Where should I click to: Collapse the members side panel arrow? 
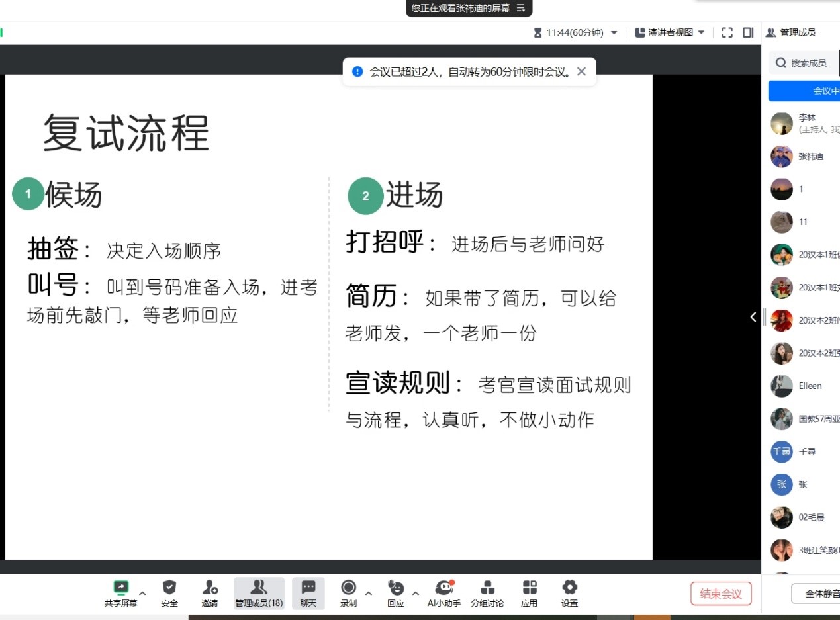click(x=753, y=317)
